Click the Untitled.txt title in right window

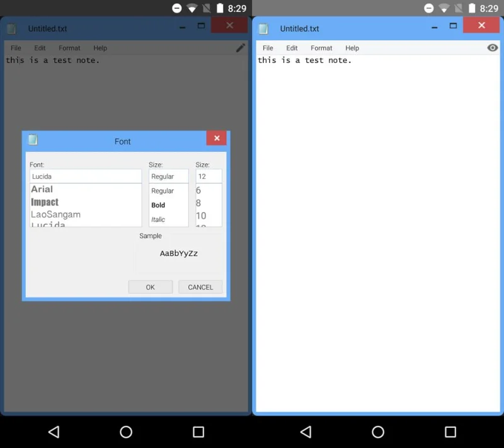pyautogui.click(x=299, y=28)
